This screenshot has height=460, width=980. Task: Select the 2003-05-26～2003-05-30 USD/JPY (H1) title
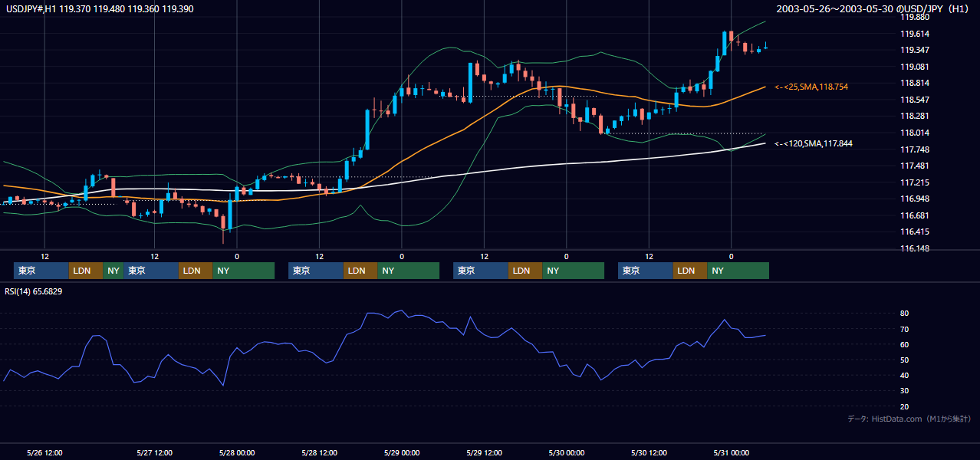(x=874, y=9)
